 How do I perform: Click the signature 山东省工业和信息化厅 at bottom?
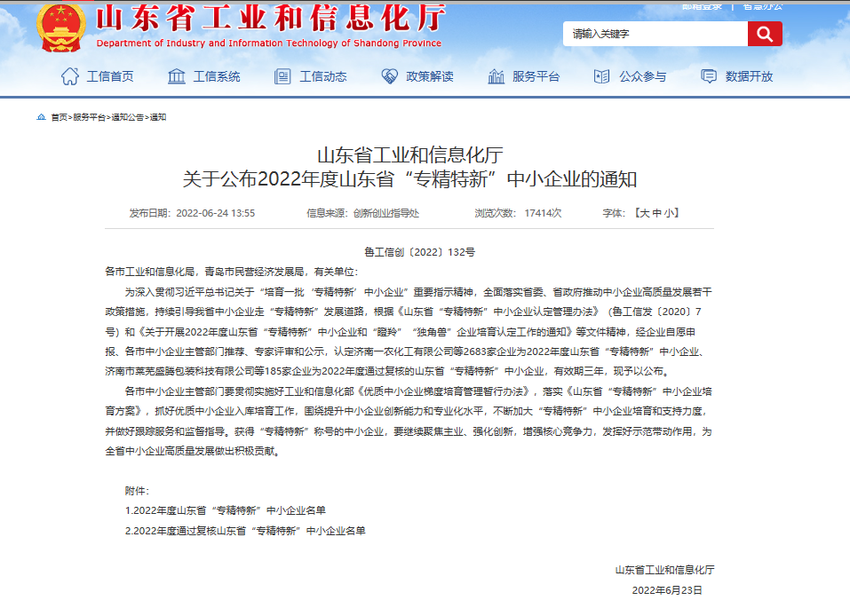point(664,570)
